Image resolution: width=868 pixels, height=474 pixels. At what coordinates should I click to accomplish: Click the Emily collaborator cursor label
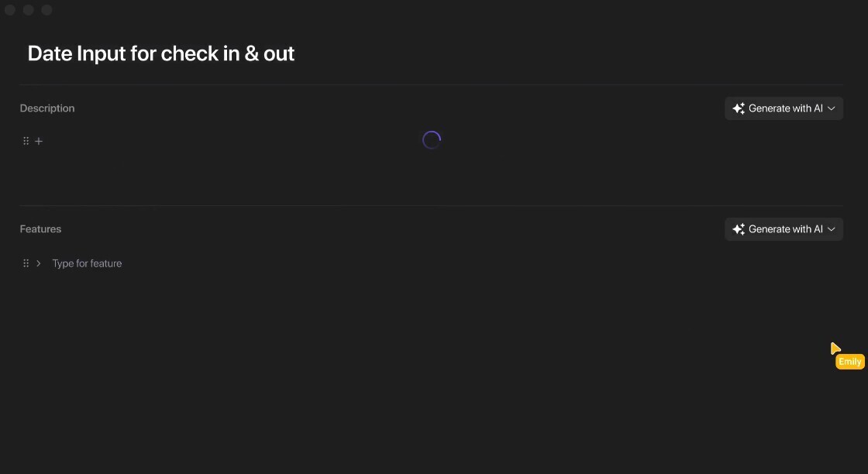(849, 362)
